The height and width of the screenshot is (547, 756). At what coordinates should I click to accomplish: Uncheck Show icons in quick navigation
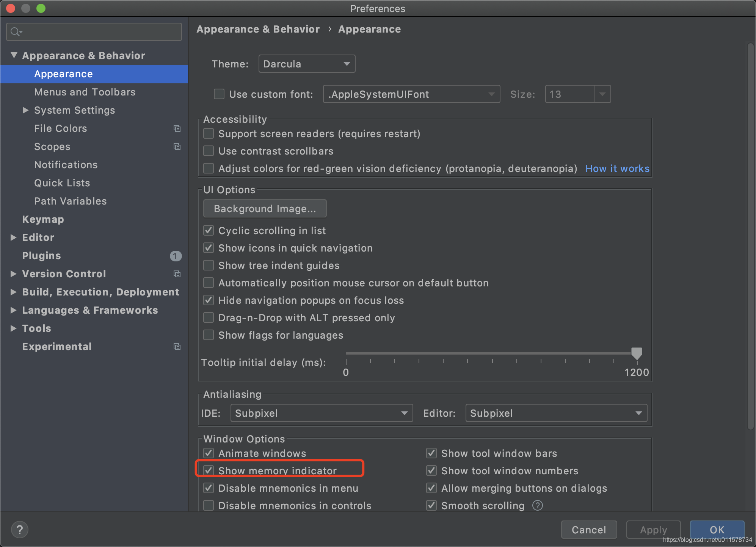point(209,248)
